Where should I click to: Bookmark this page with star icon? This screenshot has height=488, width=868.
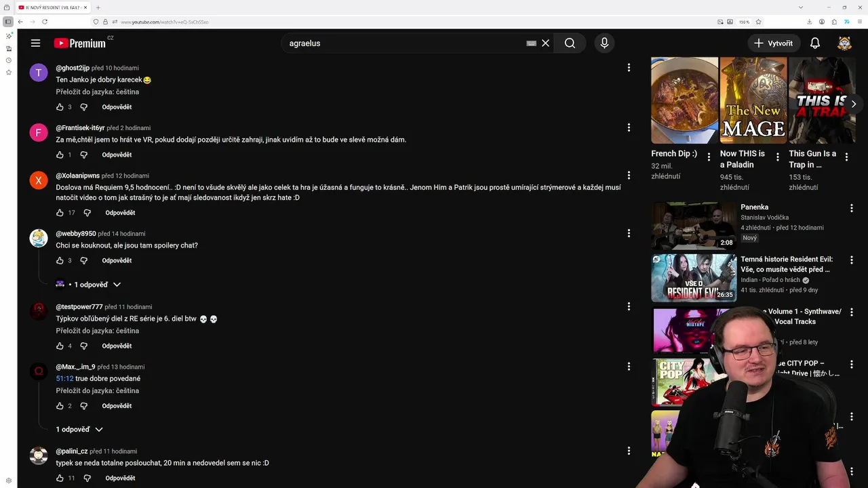758,22
